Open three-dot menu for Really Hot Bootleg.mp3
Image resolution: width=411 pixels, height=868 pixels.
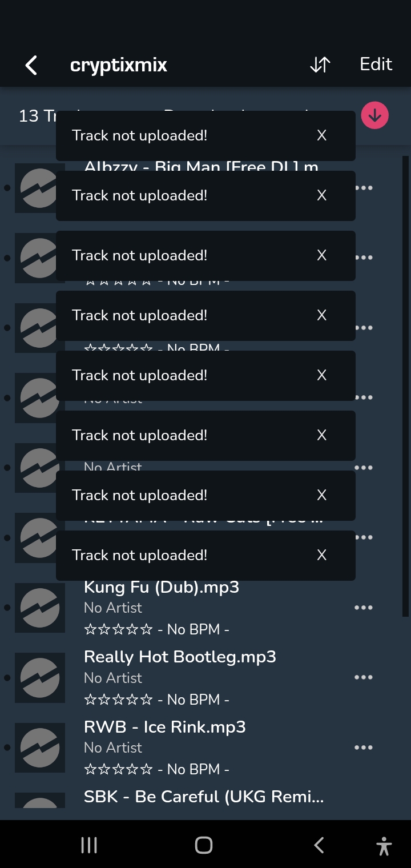[363, 677]
